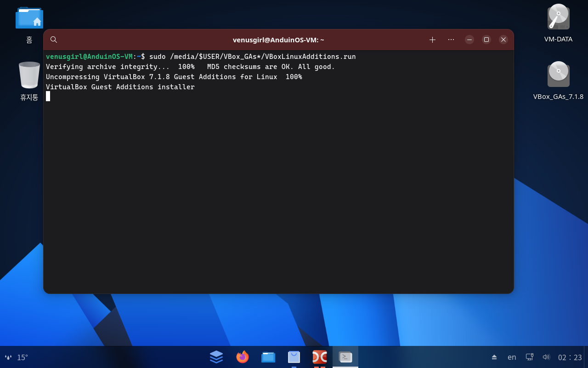
Task: Click the 'VirtualBox Guest Additions installer' line
Action: (120, 87)
